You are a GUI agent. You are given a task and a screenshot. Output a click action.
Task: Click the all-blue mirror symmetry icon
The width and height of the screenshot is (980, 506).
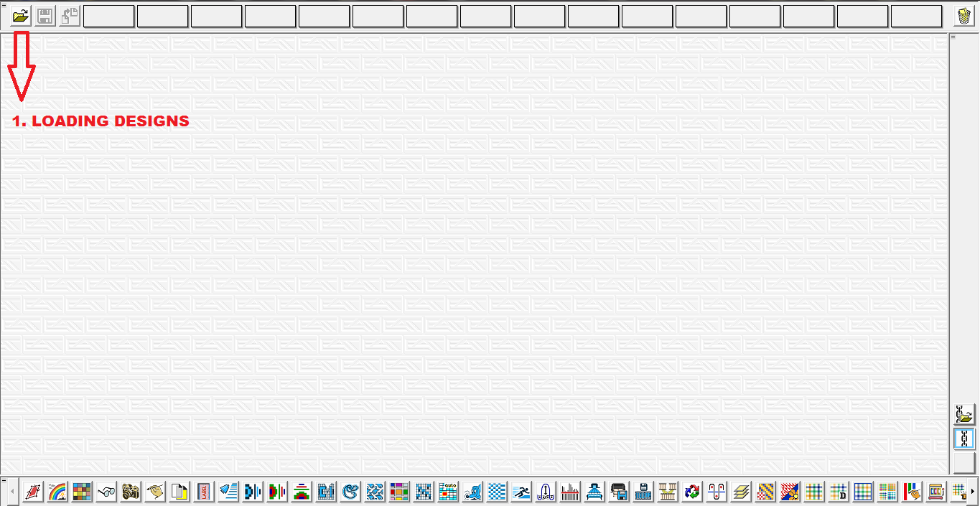click(253, 492)
